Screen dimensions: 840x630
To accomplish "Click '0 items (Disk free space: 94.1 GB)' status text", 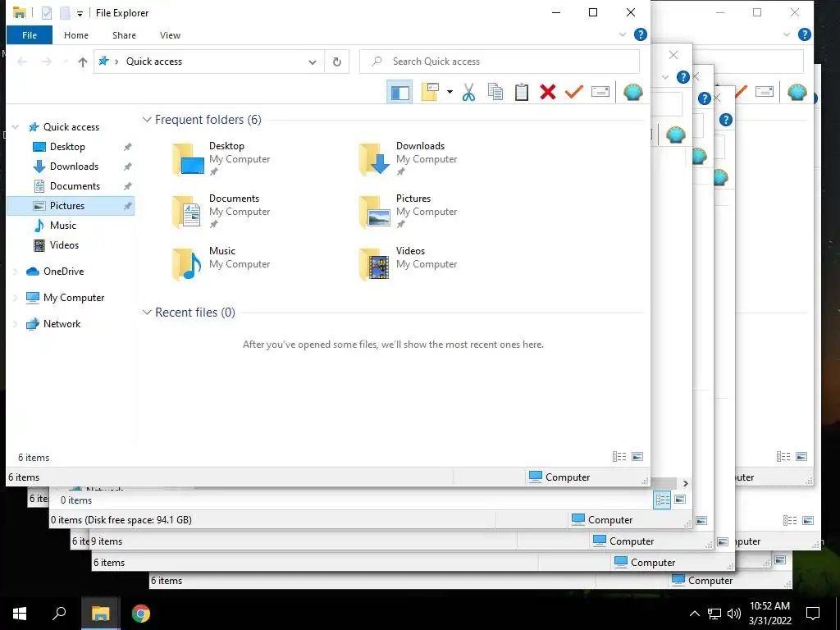I will (x=121, y=520).
